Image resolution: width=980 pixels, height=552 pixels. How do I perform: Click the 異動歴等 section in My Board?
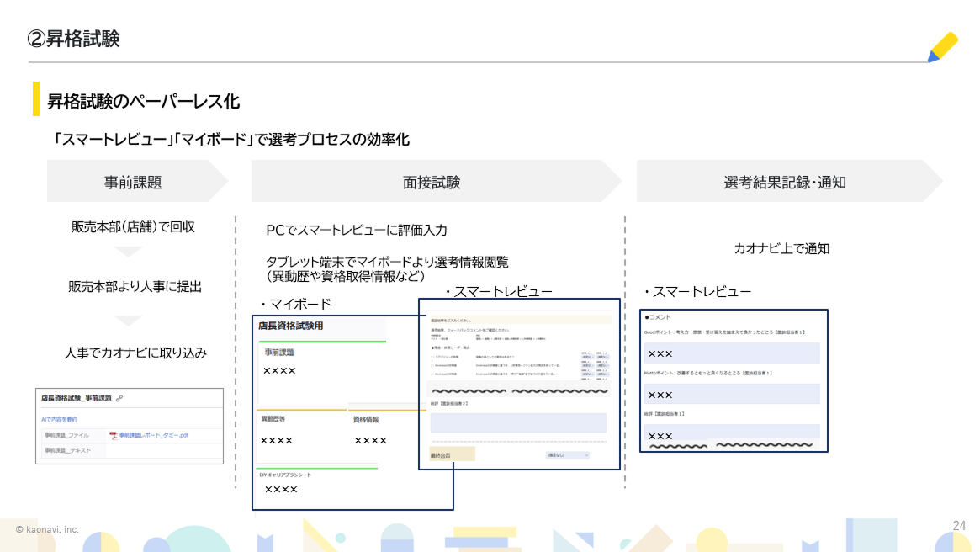[273, 419]
